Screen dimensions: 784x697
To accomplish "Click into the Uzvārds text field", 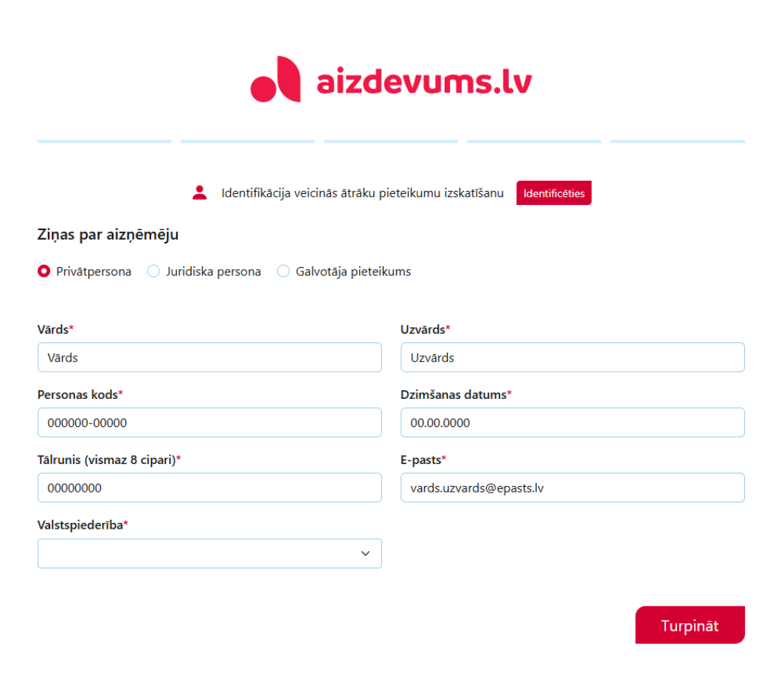I will 572,358.
